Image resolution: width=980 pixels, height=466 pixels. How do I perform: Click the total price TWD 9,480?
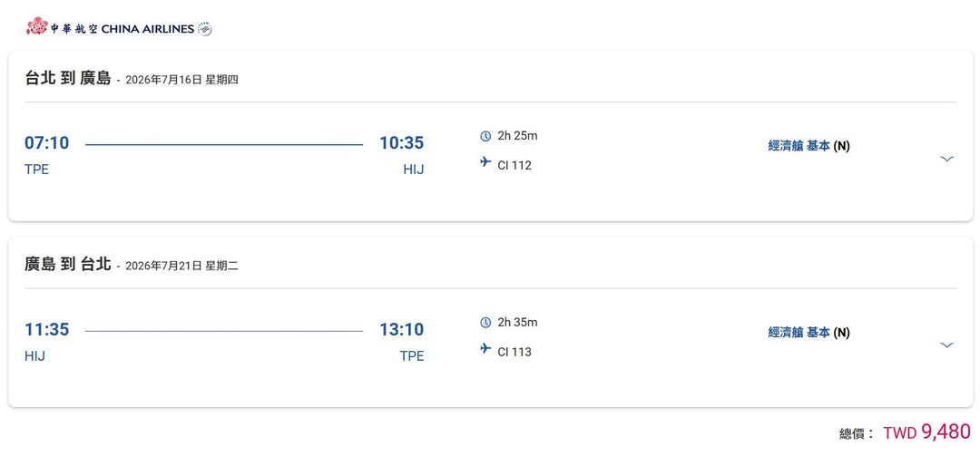(x=926, y=432)
